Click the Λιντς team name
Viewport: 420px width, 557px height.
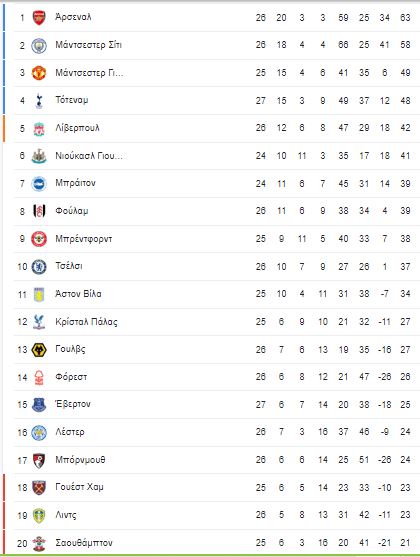(66, 515)
